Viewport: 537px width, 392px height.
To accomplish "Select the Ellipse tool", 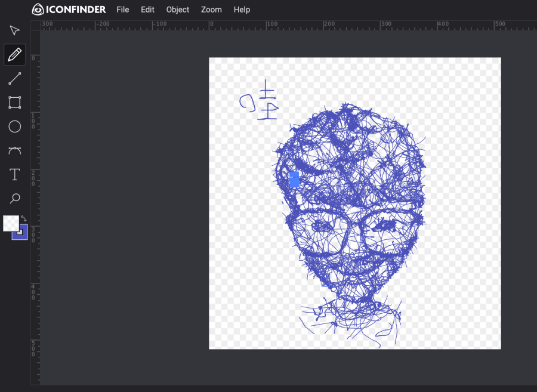I will pos(14,126).
